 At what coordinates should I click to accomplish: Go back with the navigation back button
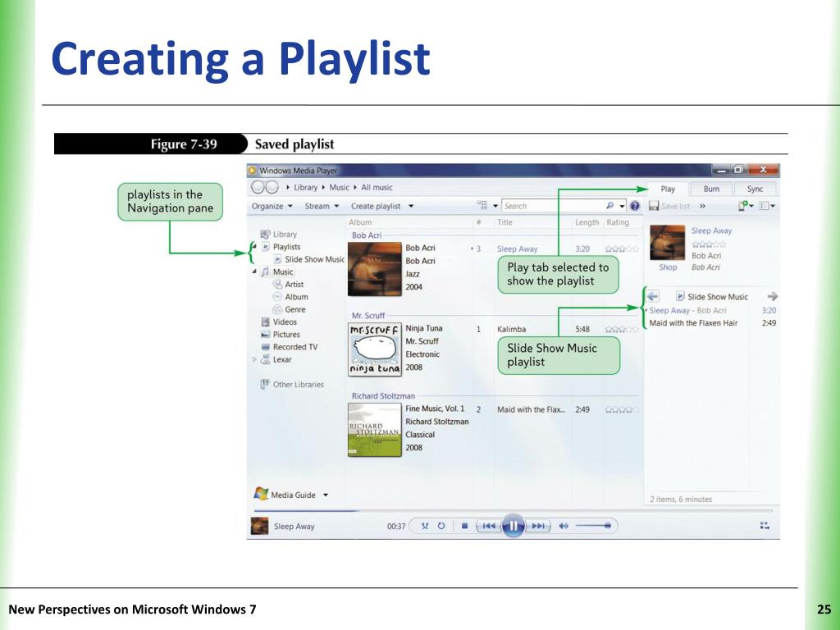tap(258, 187)
